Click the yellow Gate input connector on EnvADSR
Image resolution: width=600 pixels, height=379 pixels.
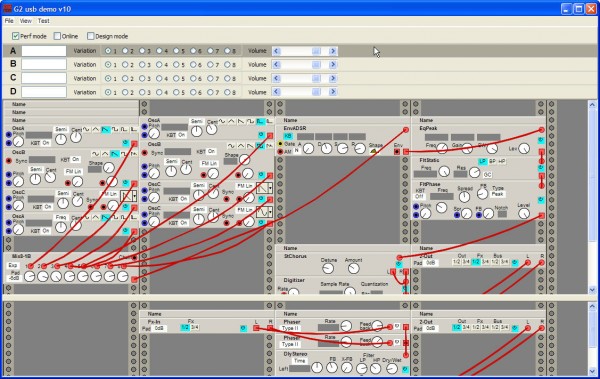tap(280, 144)
